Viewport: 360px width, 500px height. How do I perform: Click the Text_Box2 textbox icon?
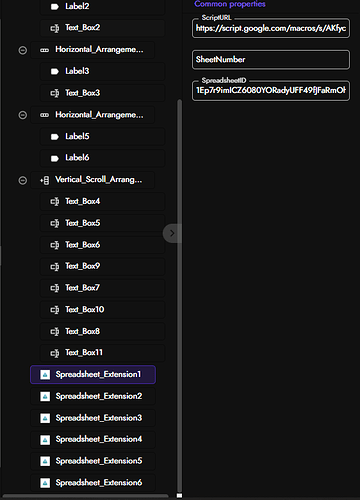point(55,28)
